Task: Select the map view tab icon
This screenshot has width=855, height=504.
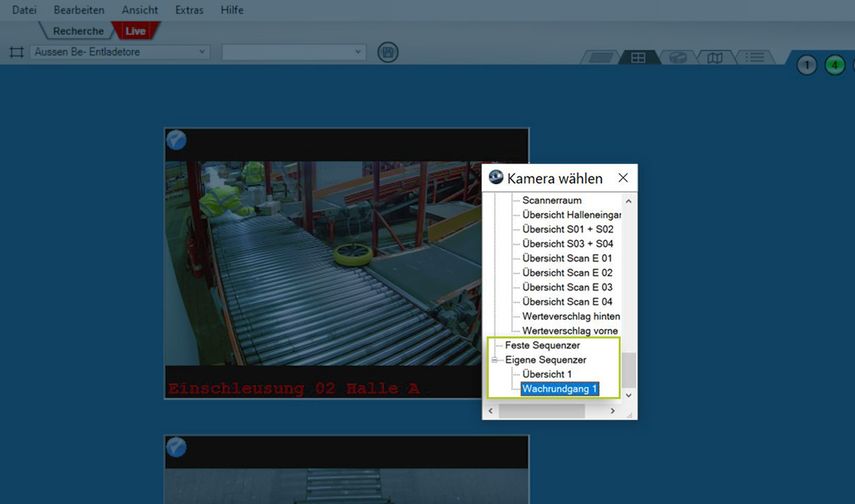Action: pos(715,58)
